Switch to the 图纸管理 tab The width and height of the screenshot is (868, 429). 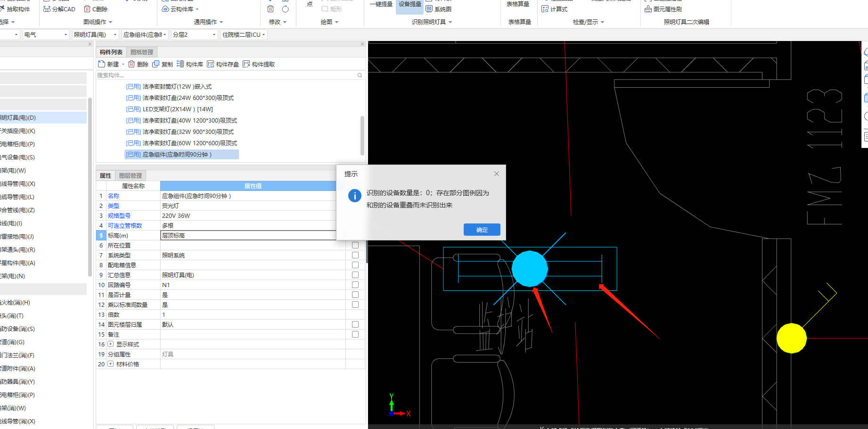point(141,52)
